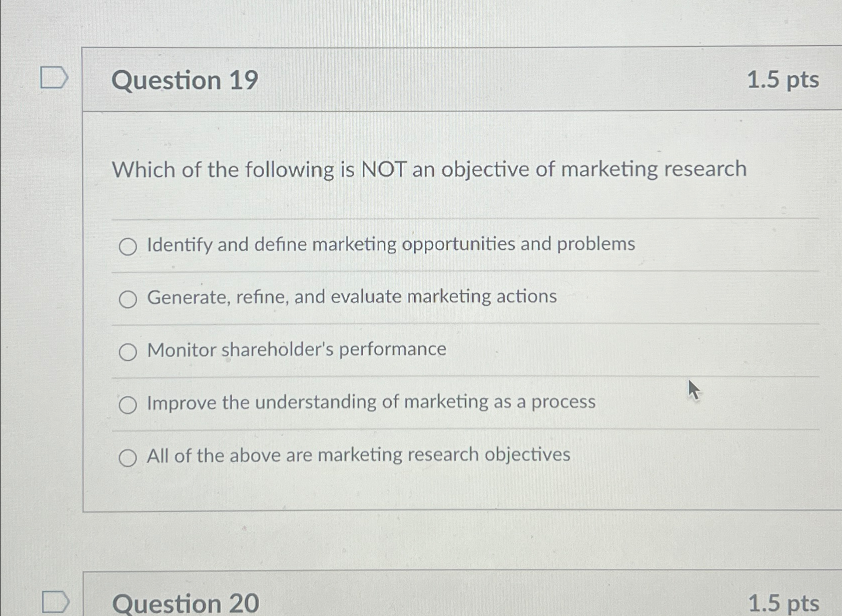Select radio button for 'All of the above'
This screenshot has width=842, height=616.
click(x=129, y=456)
